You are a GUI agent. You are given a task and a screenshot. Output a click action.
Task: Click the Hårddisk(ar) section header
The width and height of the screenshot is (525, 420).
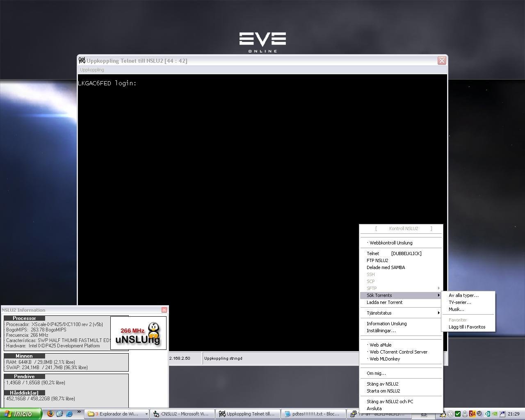tap(25, 393)
